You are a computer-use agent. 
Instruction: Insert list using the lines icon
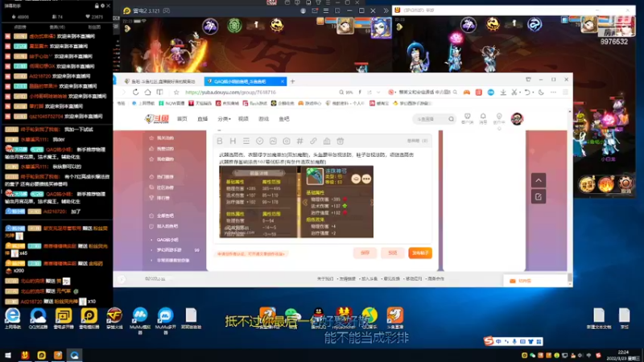click(x=246, y=142)
